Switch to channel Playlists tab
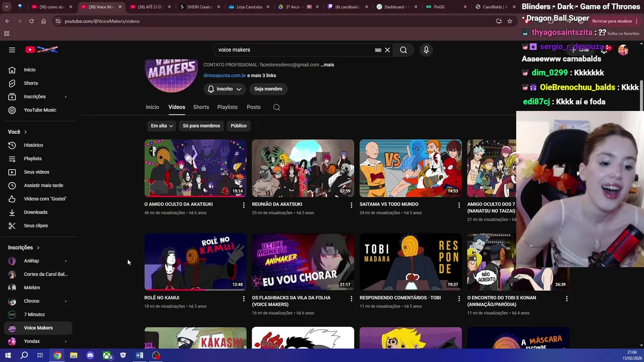The width and height of the screenshot is (644, 362). pos(227,107)
